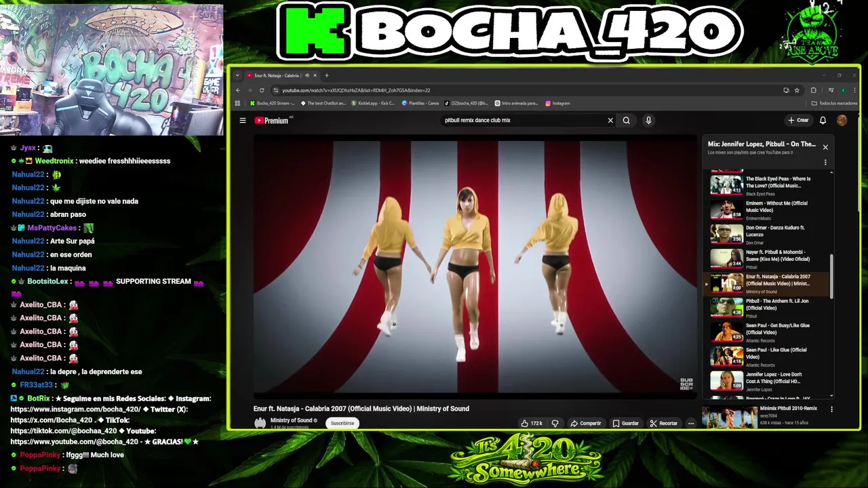Dislike the video with thumbs-down
Screen dimensions: 868x488
(555, 423)
